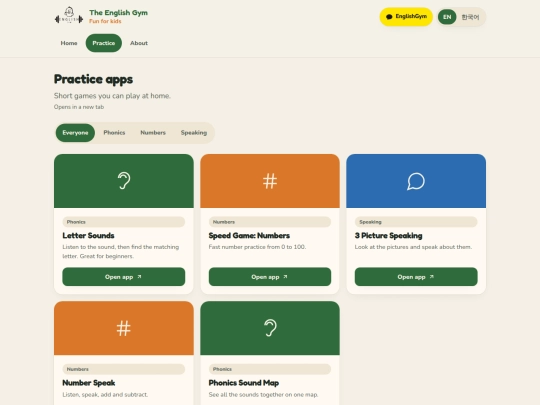Click the Practice apps heading

click(93, 79)
